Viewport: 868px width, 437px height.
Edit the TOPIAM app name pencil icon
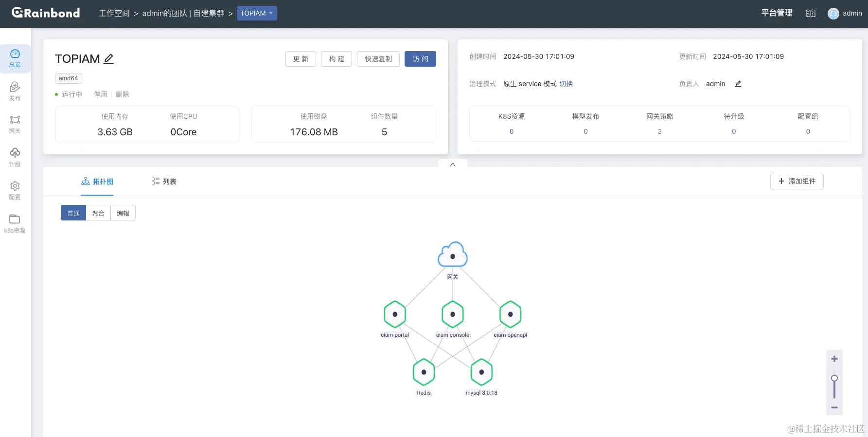point(109,59)
